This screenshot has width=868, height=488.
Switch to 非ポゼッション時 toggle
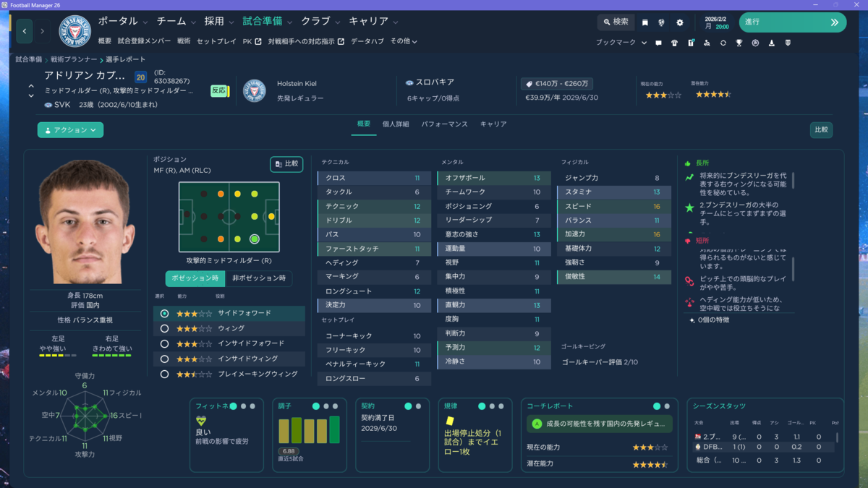coord(259,278)
